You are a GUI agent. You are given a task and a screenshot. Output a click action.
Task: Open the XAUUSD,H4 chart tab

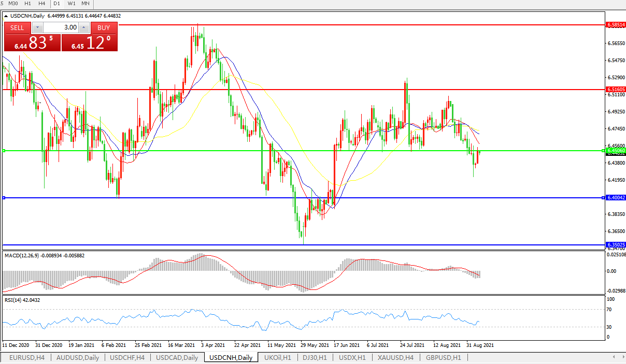[x=395, y=358]
